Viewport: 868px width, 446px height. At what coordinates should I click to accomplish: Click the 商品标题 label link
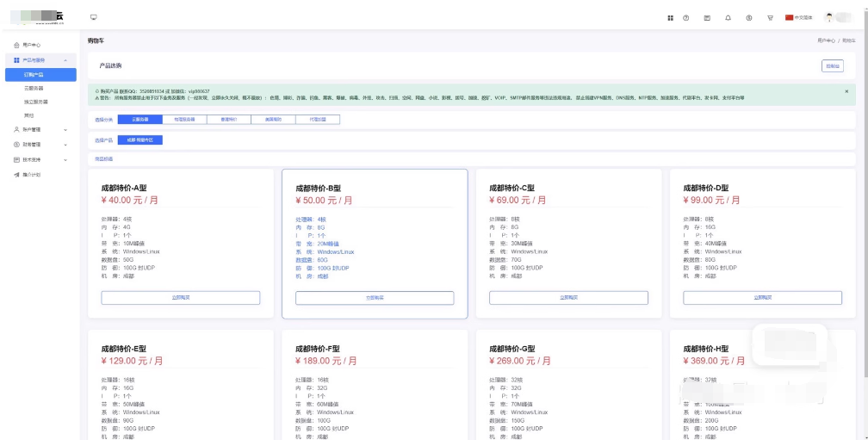pyautogui.click(x=104, y=159)
